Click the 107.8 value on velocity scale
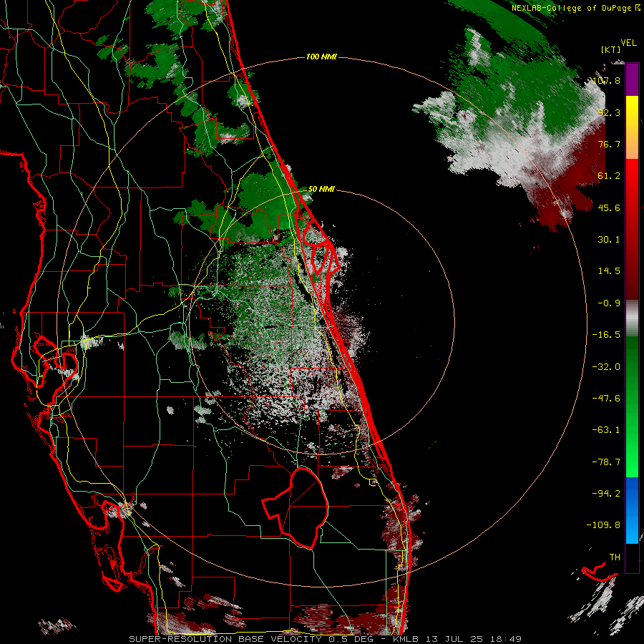 [606, 80]
